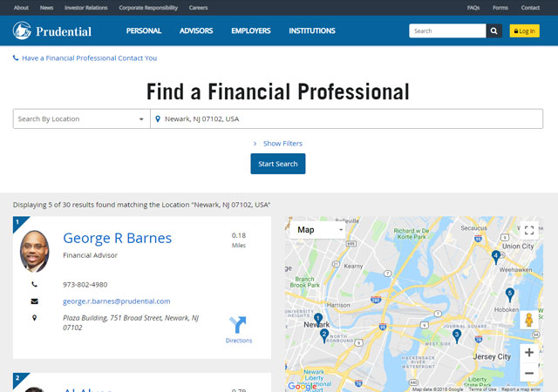
Task: Click map marker number 2
Action: [x=324, y=335]
